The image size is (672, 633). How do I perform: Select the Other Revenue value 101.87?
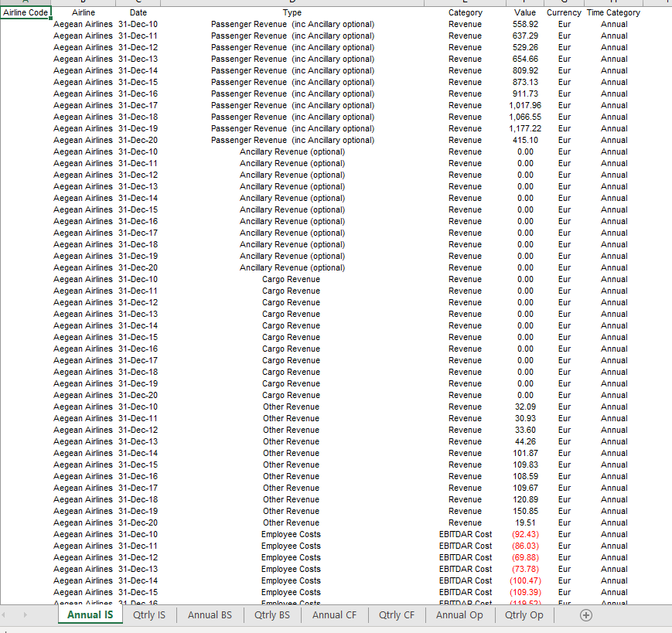tap(525, 453)
